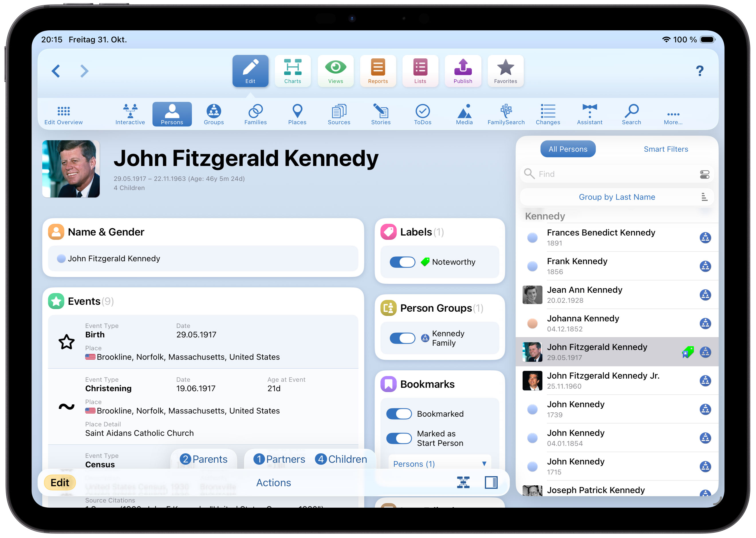This screenshot has width=756, height=538.
Task: Click the help question mark icon
Action: [699, 71]
